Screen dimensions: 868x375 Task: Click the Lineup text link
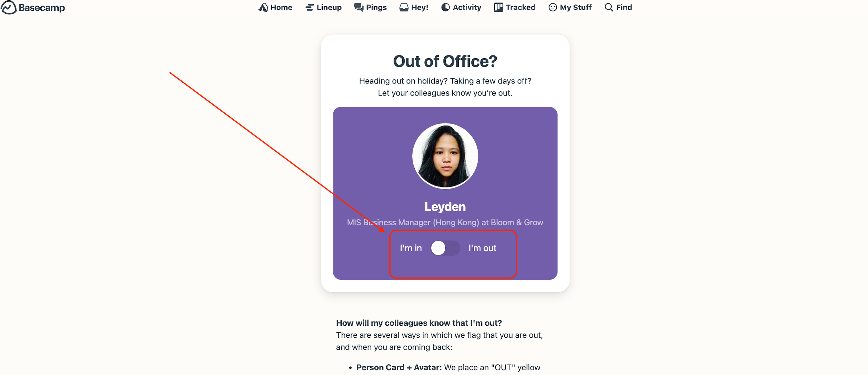[x=329, y=7]
